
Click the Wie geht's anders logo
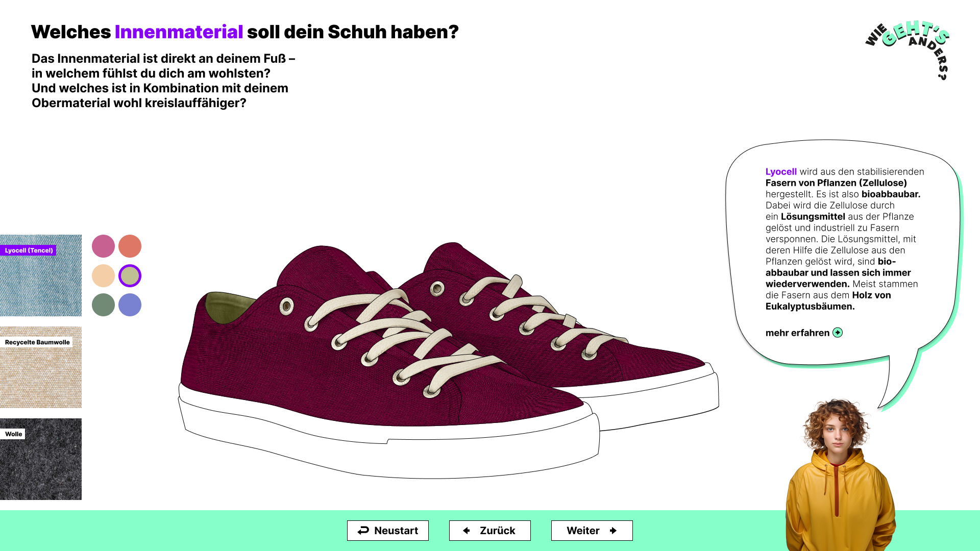(x=908, y=50)
